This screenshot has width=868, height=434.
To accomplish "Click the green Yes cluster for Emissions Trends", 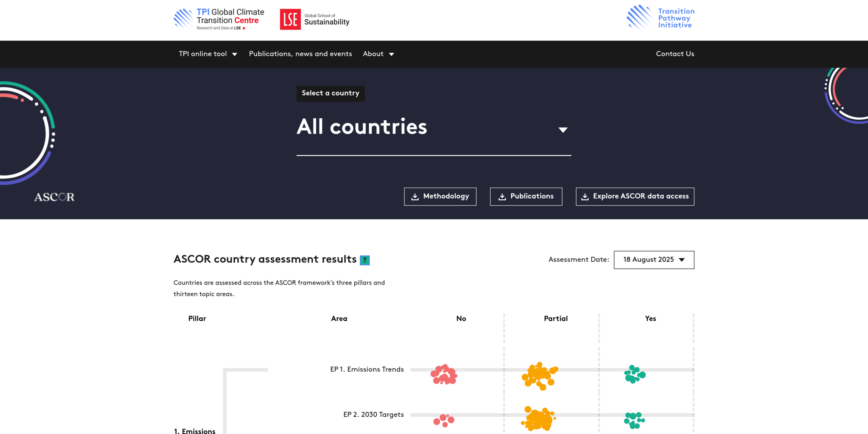I will pos(635,374).
